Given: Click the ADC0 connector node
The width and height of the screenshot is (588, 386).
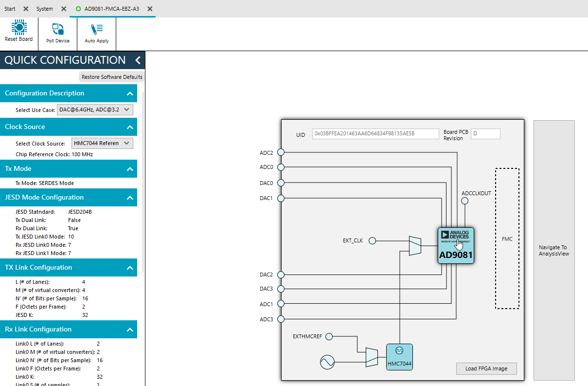Looking at the screenshot, I should click(x=281, y=167).
